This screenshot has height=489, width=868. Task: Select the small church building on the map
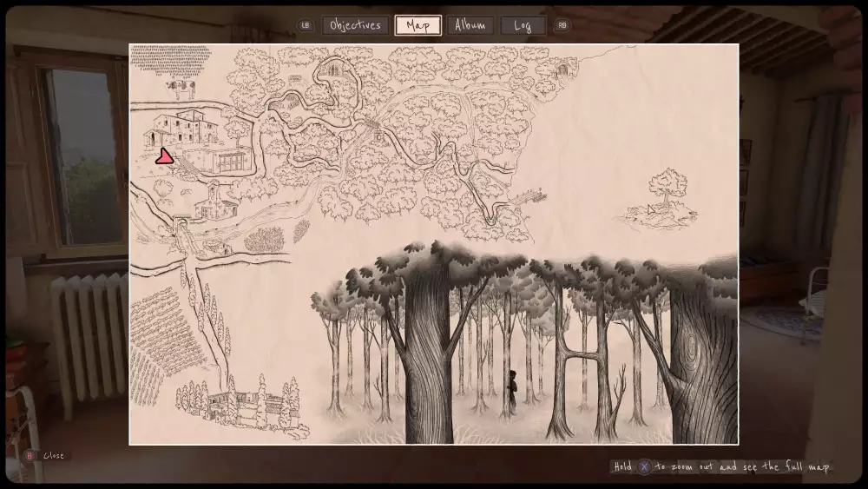216,202
